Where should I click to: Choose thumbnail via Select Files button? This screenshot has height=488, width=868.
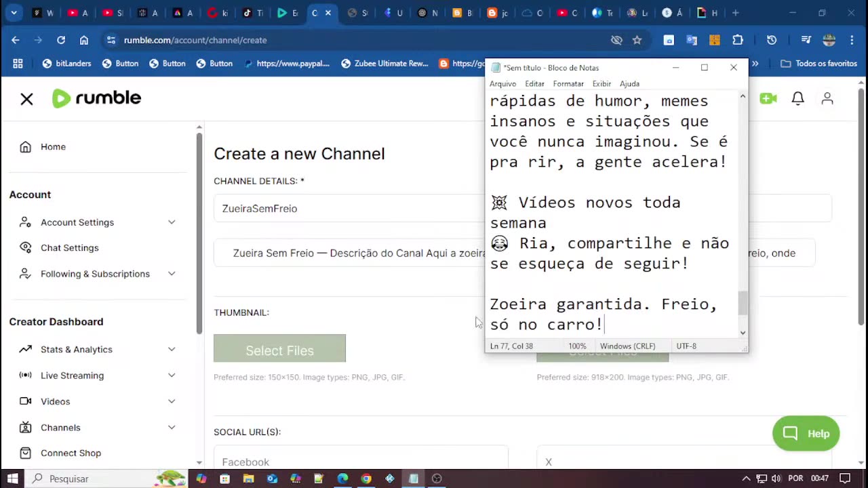click(279, 348)
